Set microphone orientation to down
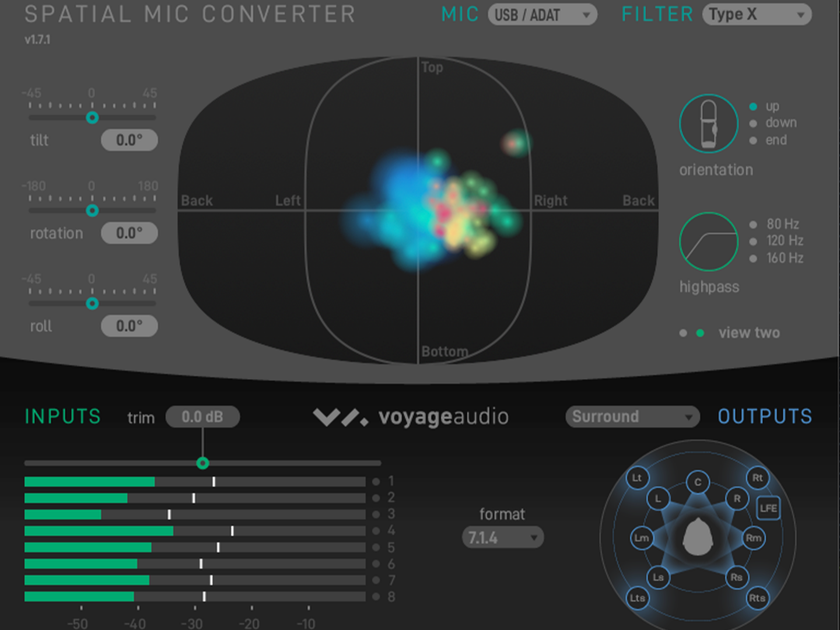The image size is (840, 630). (x=754, y=123)
